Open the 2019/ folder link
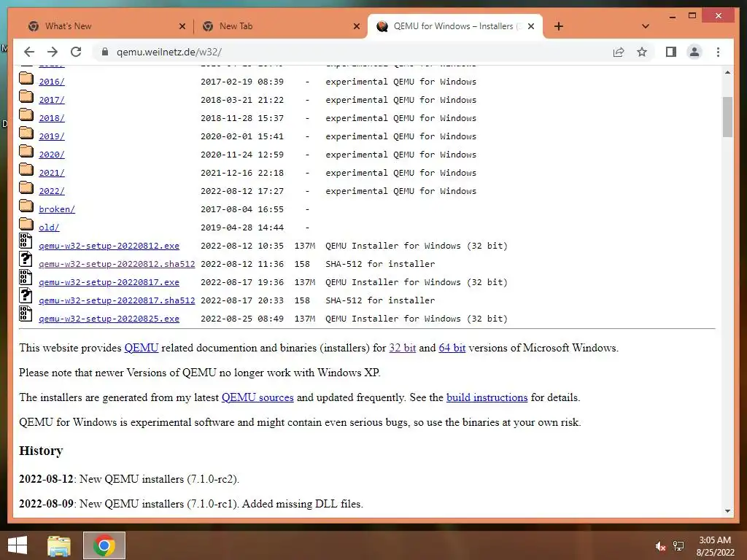 click(52, 136)
